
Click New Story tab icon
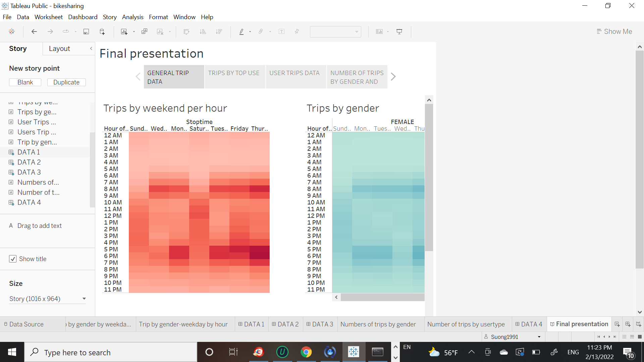(639, 324)
